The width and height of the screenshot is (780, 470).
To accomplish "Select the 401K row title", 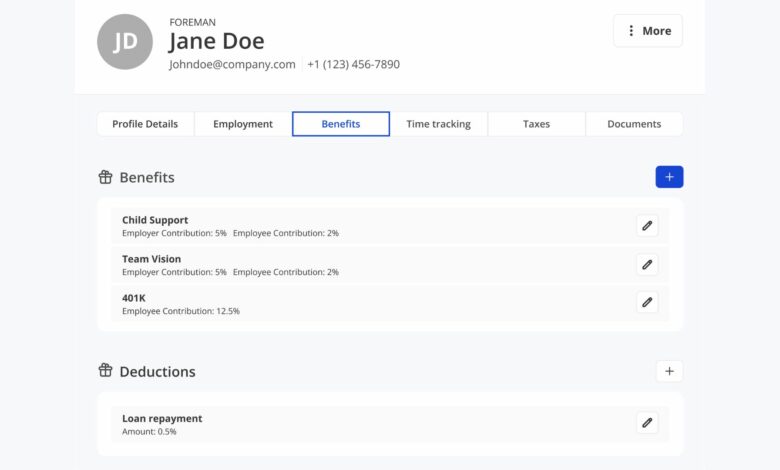I will tap(134, 298).
